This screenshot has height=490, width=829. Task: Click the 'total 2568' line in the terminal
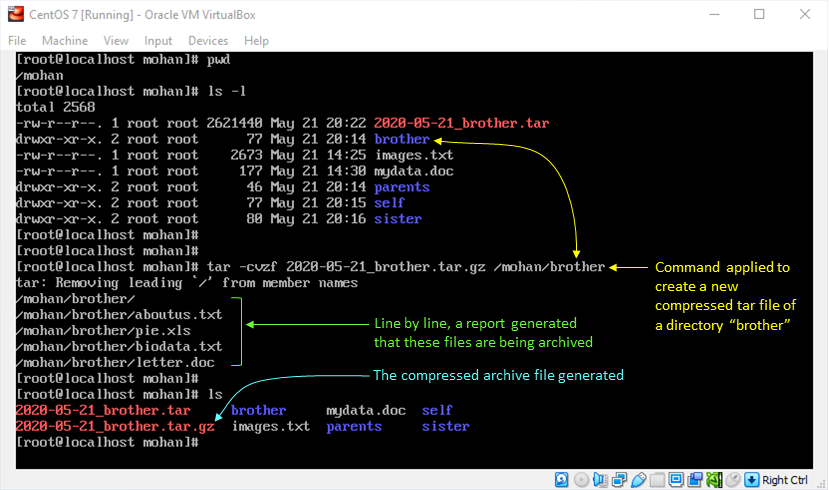click(x=56, y=107)
